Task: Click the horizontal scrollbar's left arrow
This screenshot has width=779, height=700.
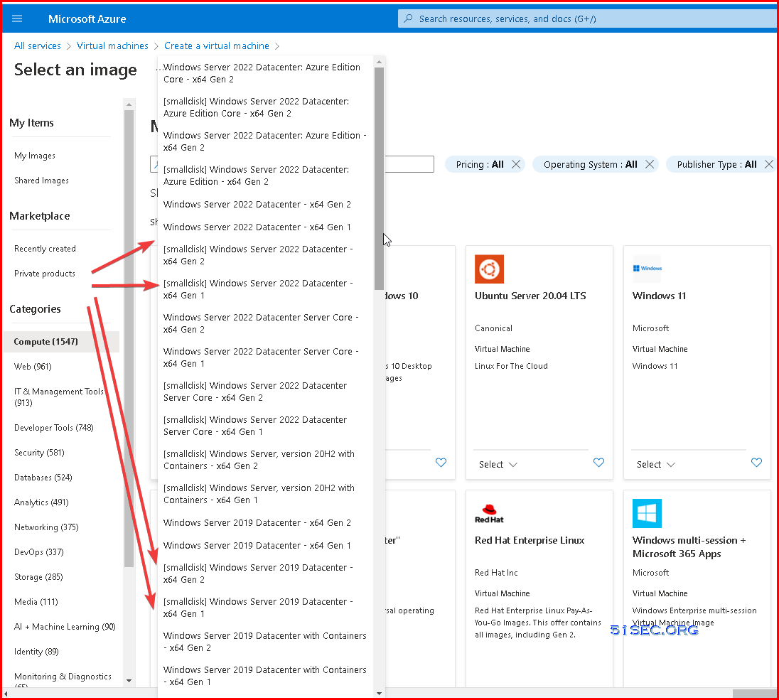Action: coord(6,694)
